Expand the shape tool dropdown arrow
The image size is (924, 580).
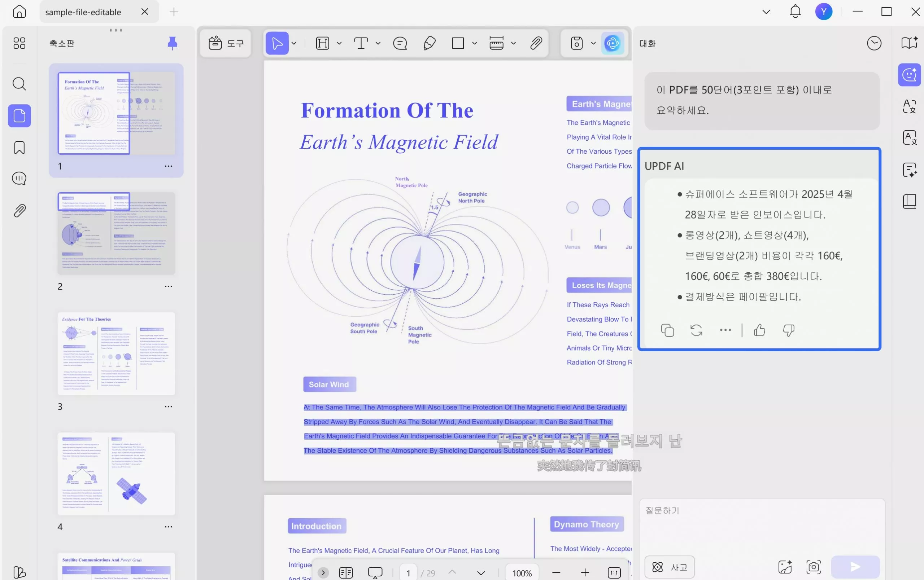(475, 43)
